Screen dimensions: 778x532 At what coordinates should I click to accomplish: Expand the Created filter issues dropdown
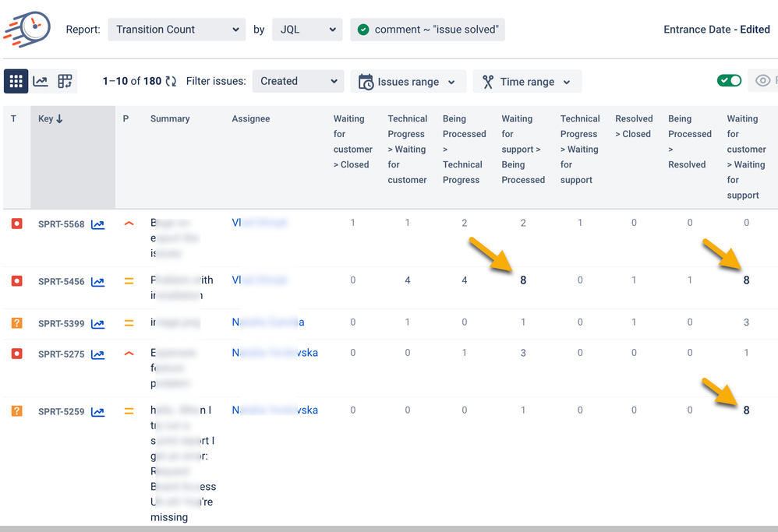pos(298,81)
